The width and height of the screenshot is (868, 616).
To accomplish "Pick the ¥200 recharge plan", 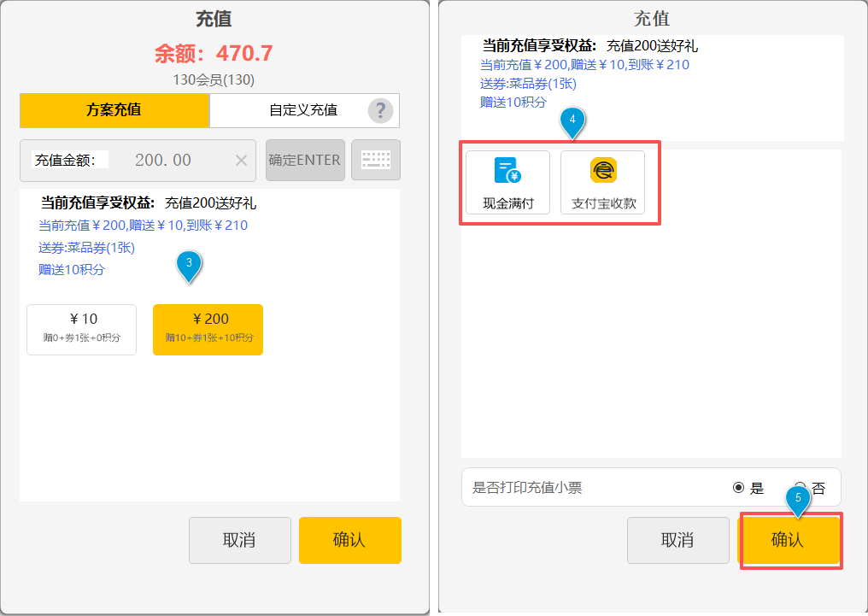I will pos(208,329).
